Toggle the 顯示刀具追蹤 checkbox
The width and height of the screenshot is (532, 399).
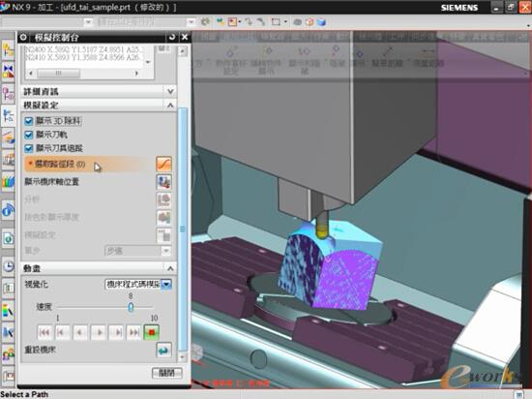(29, 148)
